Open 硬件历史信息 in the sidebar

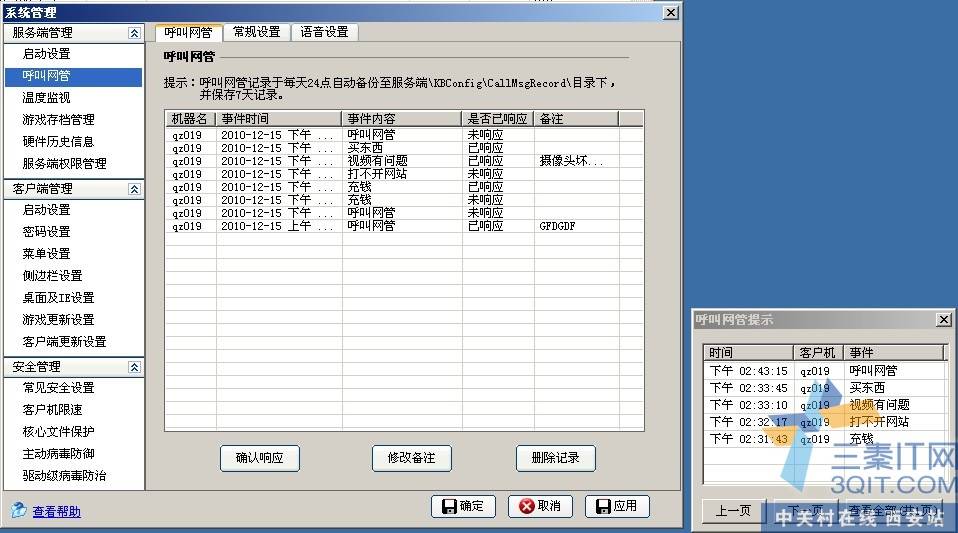point(59,142)
